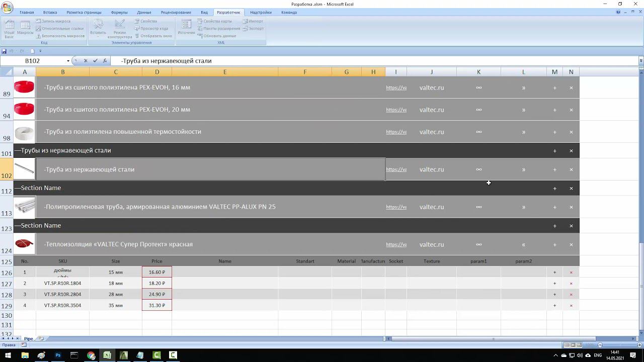Start recording a macro (Запись макроса)
The width and height of the screenshot is (644, 362).
(x=53, y=21)
